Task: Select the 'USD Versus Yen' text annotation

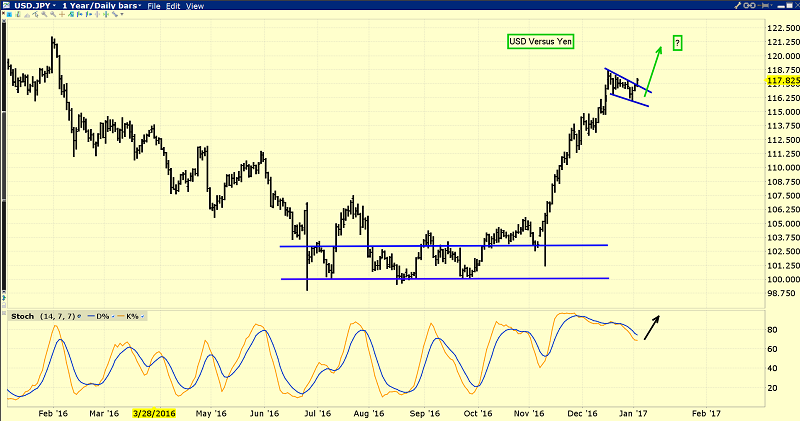Action: coord(539,42)
